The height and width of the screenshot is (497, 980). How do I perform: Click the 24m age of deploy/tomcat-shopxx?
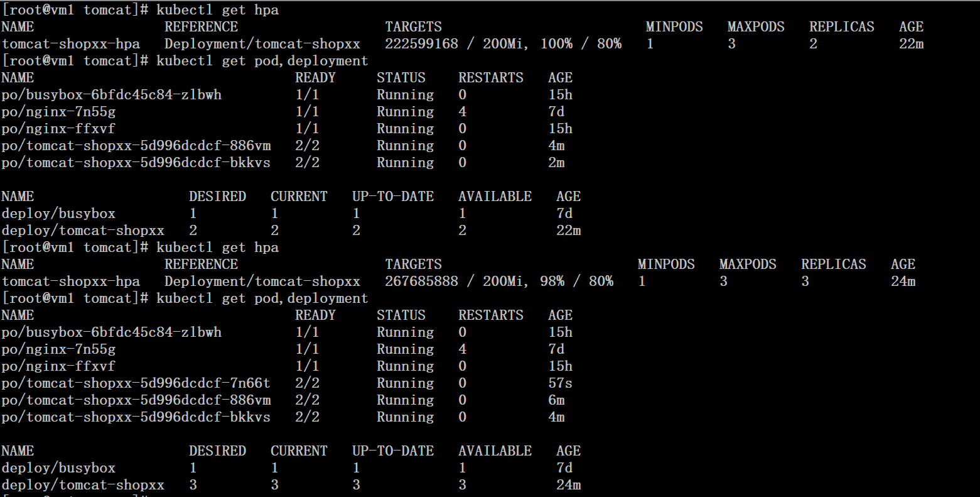point(568,485)
